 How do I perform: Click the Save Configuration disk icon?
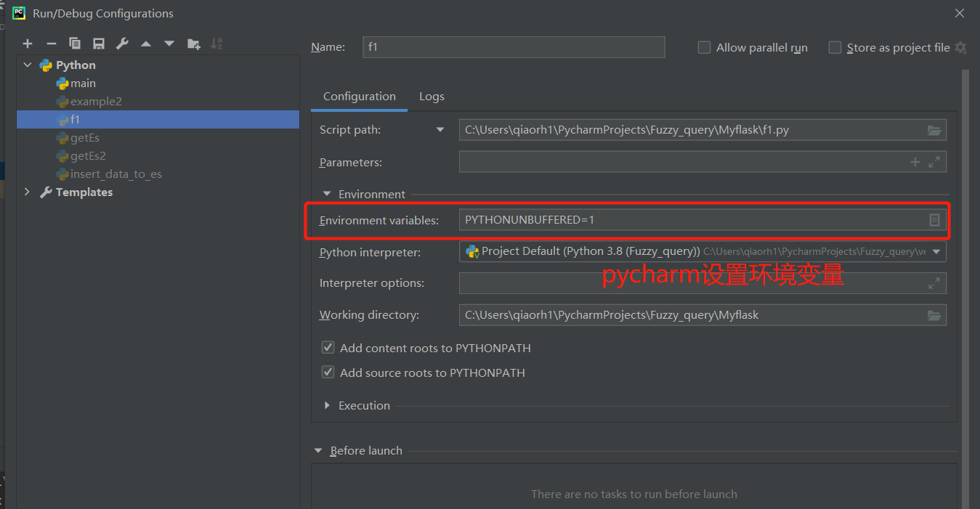(x=99, y=44)
